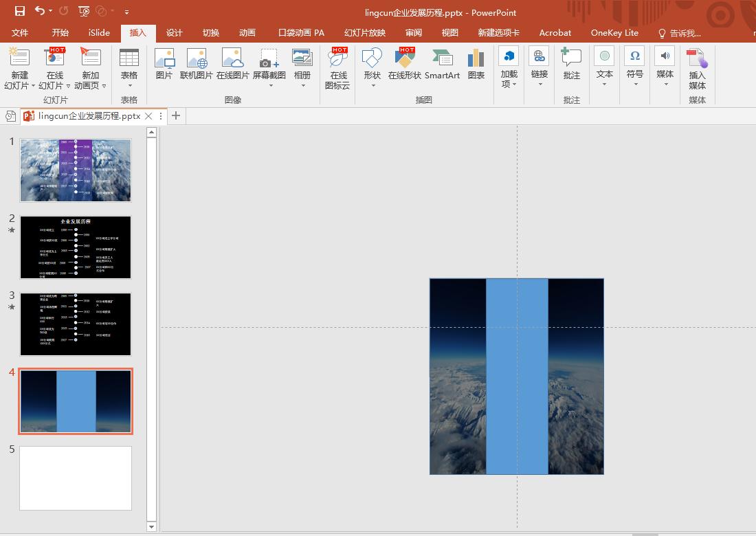Open the 屏幕截图 screenshot dropdown
756x536 pixels.
point(269,85)
